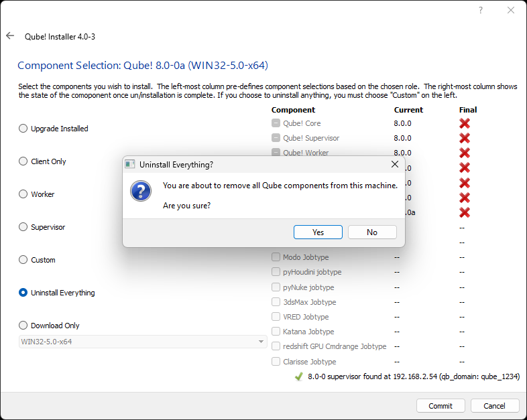Click the red X for Qube! Supervisor
527x420 pixels.
click(465, 138)
